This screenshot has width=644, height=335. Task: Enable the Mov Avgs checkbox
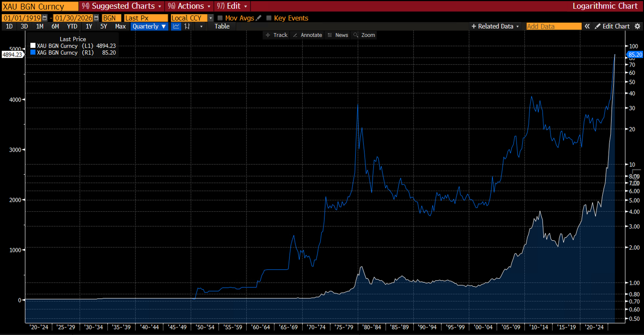coord(220,18)
